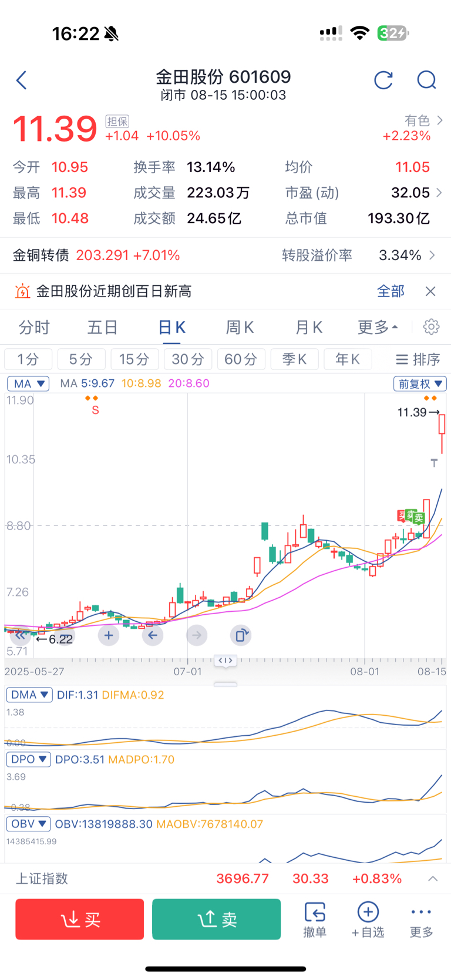Tap the news text 金田股份近期创百日新高
This screenshot has height=980, width=451.
pos(114,291)
